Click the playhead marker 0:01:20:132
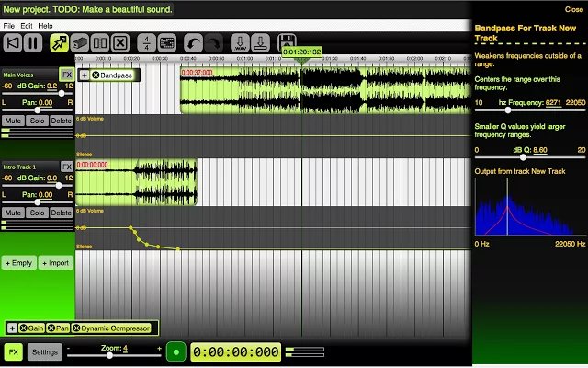The width and height of the screenshot is (588, 368). (302, 52)
